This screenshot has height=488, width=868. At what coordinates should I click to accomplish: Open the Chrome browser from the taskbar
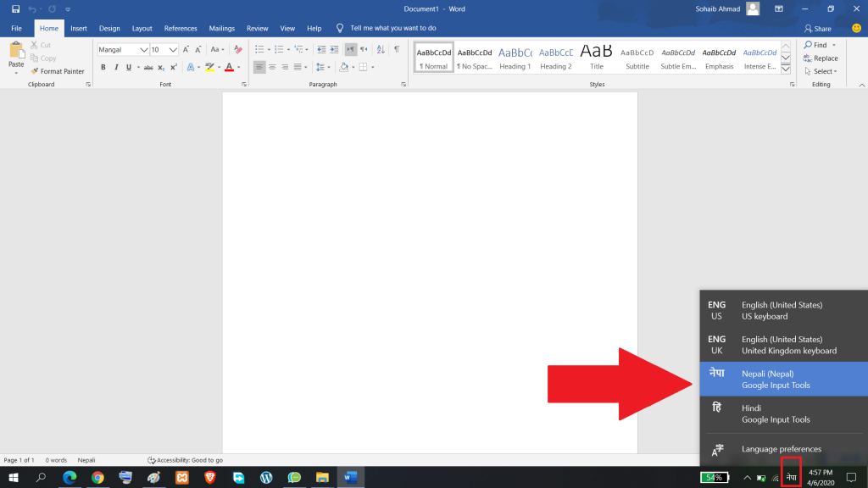coord(97,477)
